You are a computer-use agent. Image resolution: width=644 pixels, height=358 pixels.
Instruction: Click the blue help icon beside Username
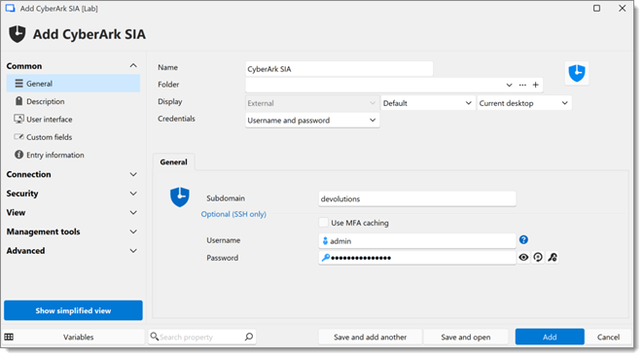[523, 239]
